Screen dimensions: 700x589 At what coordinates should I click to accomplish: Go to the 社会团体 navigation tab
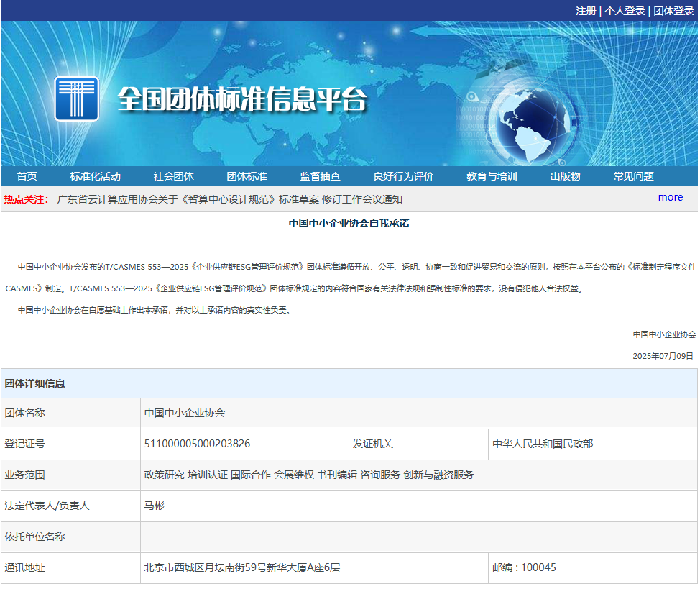(173, 176)
